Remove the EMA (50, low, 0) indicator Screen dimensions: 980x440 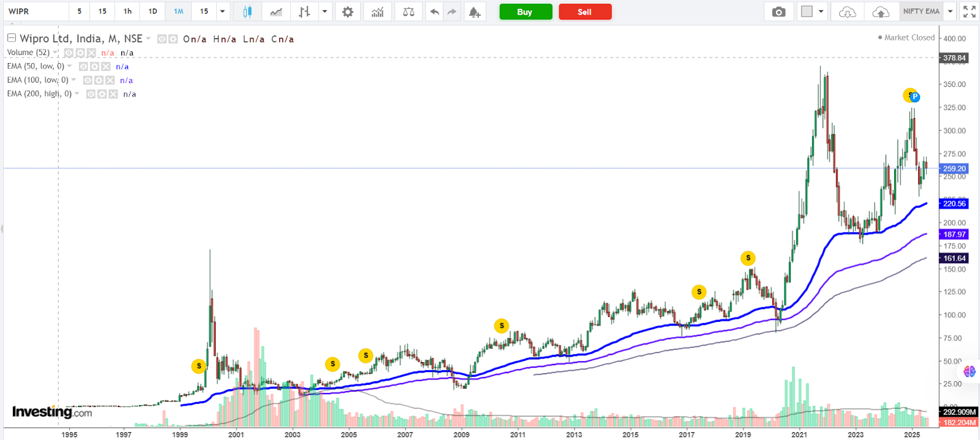[105, 67]
